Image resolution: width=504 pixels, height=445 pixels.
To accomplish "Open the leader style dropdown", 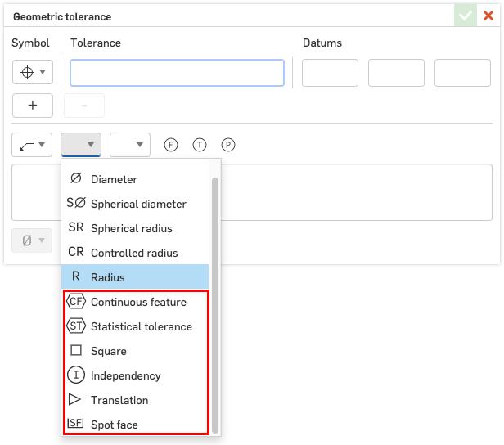I will (33, 145).
